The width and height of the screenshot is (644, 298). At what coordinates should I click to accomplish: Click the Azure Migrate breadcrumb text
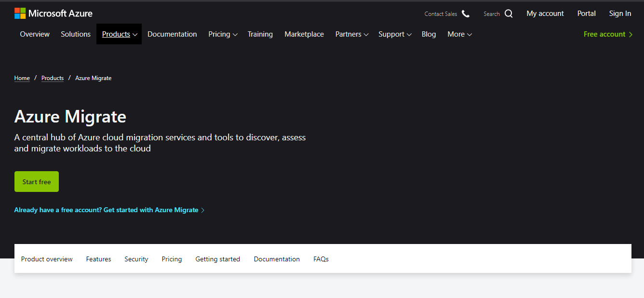(94, 78)
